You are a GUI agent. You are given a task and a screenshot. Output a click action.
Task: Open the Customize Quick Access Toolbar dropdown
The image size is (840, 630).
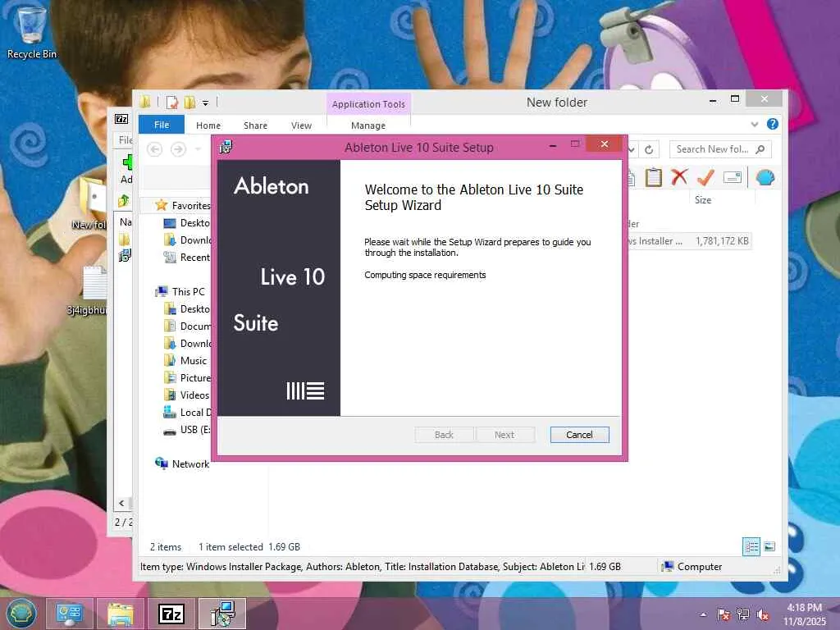pos(205,103)
